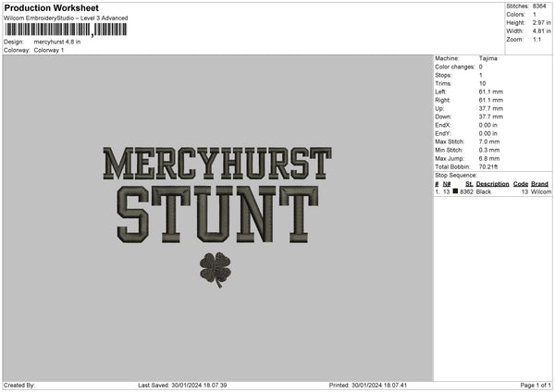The height and width of the screenshot is (392, 555).
Task: Click the barcode at the top left
Action: point(66,30)
